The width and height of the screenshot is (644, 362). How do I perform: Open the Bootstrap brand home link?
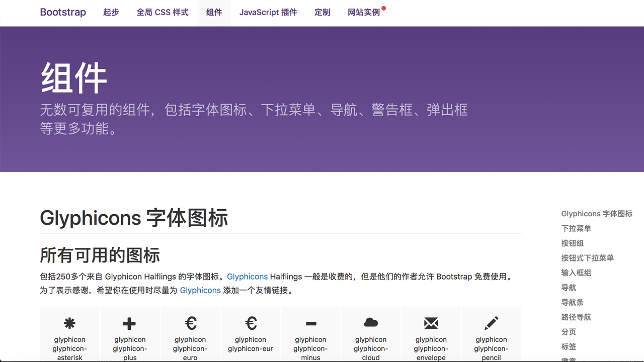pos(63,12)
